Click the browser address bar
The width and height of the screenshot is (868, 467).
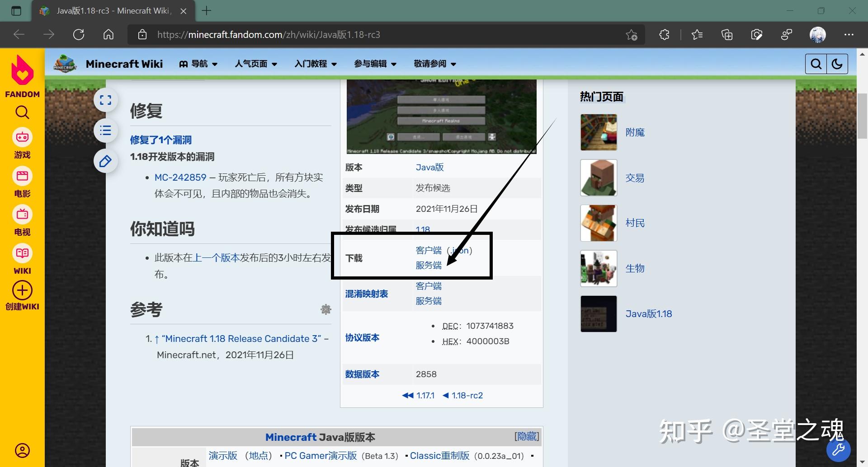coord(316,34)
